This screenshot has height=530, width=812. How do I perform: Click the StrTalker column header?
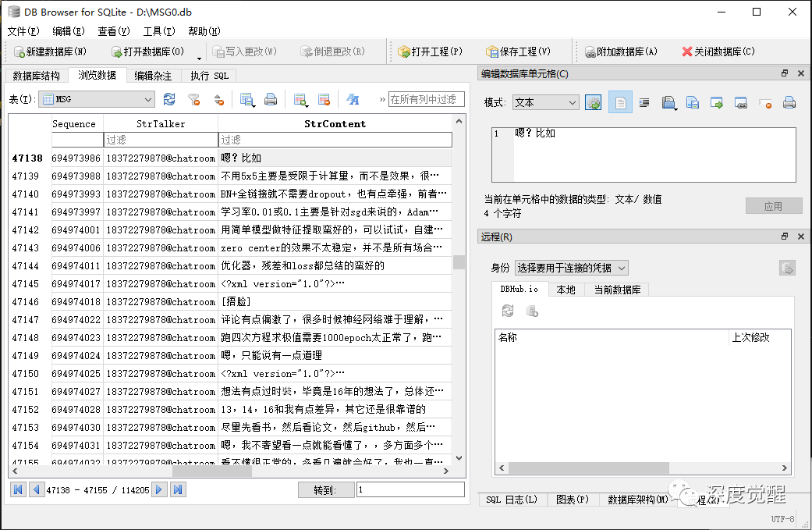161,124
